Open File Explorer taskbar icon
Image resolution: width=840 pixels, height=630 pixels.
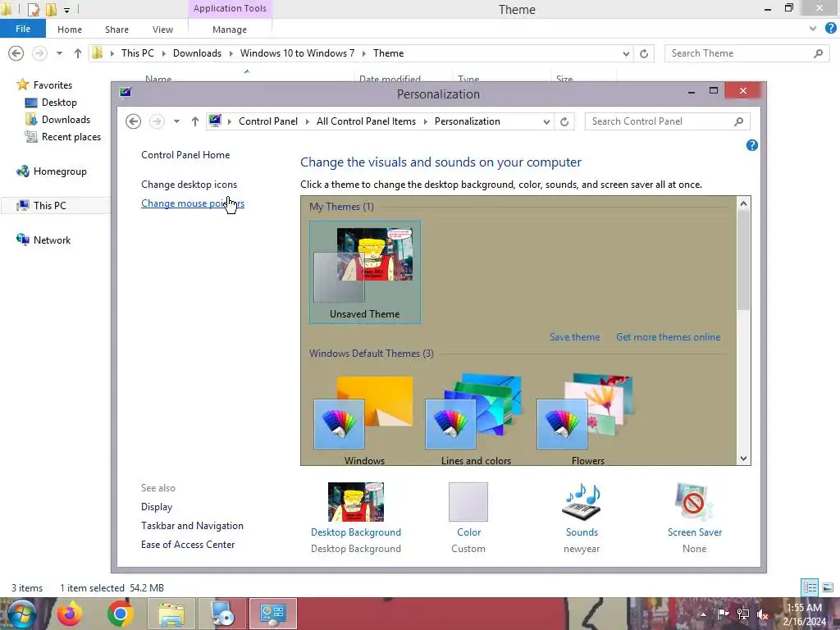pyautogui.click(x=171, y=614)
